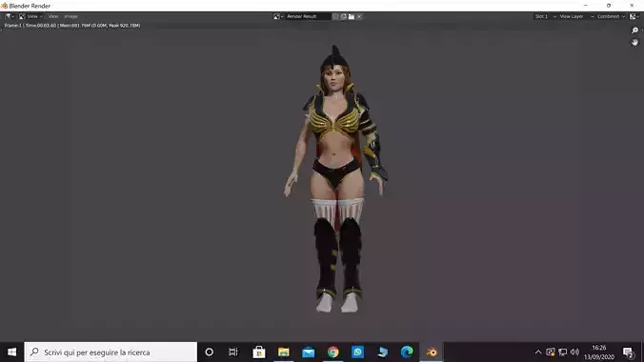This screenshot has height=362, width=644.
Task: Open the View Layer dropdown
Action: 576,16
